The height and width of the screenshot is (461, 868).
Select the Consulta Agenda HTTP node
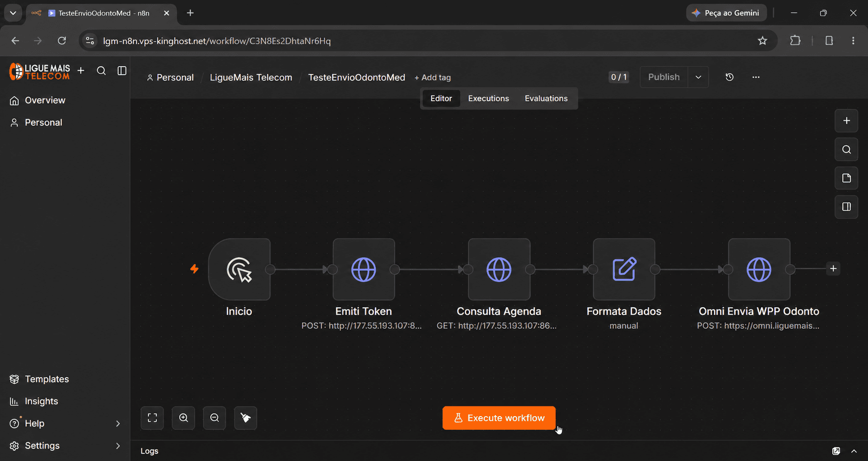(499, 269)
